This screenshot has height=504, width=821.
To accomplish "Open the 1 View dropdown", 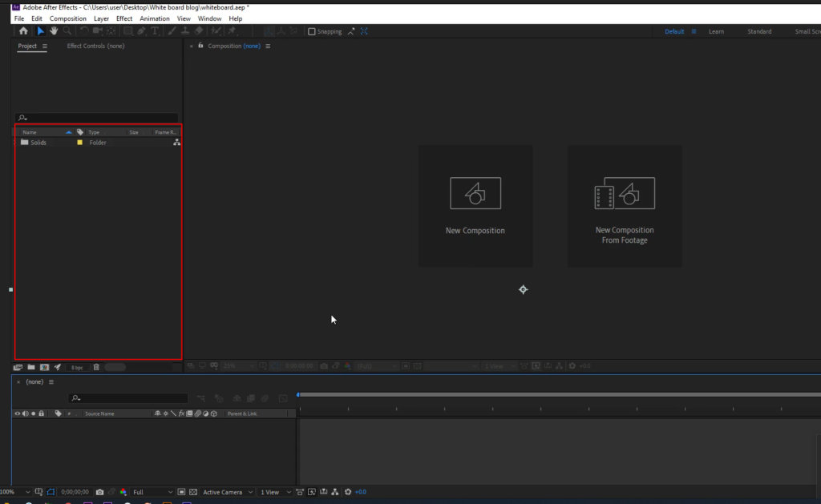I will tap(273, 491).
